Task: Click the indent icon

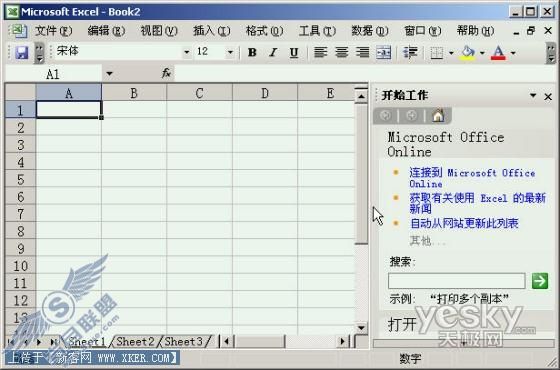Action: [410, 52]
